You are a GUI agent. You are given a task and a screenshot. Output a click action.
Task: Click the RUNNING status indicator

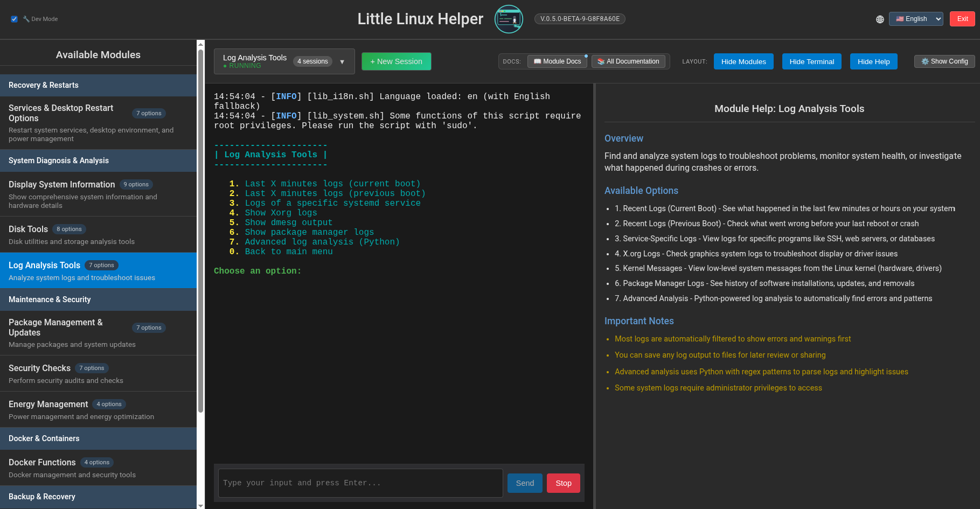242,66
